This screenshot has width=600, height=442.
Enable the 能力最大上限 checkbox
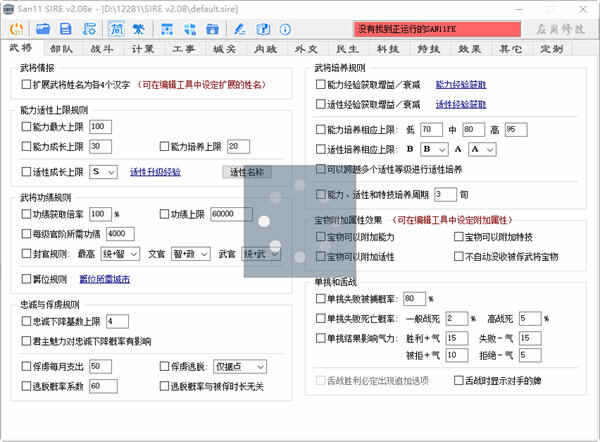[27, 126]
